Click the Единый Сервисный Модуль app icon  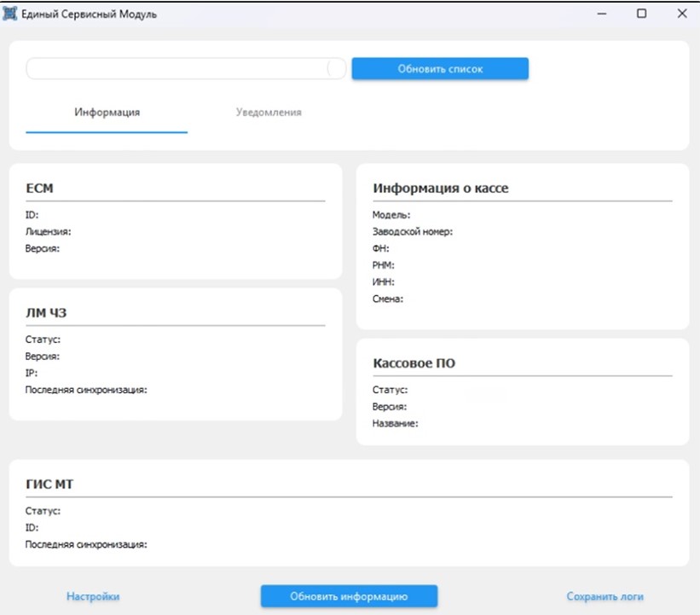pos(10,14)
